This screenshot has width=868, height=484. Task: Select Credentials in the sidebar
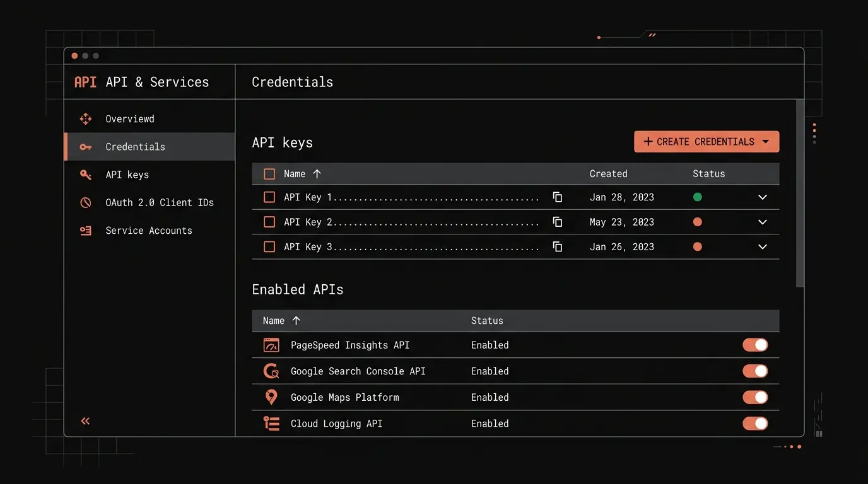tap(135, 146)
